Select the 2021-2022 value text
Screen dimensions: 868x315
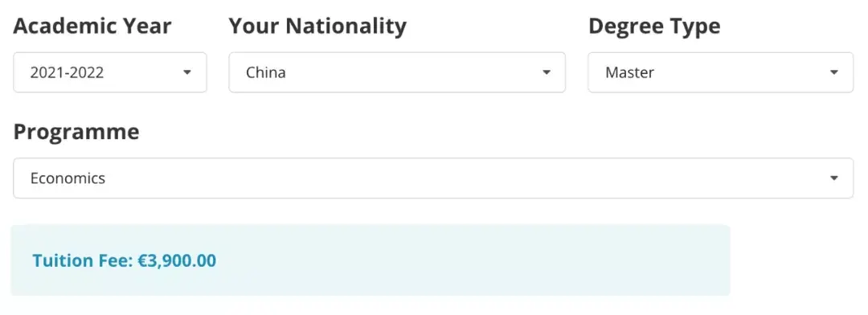coord(67,72)
